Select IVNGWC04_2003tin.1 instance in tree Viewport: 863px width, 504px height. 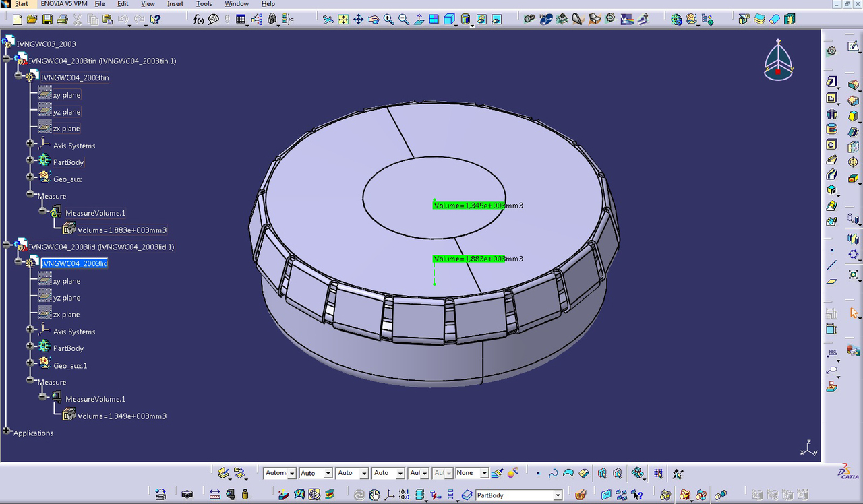pyautogui.click(x=102, y=61)
